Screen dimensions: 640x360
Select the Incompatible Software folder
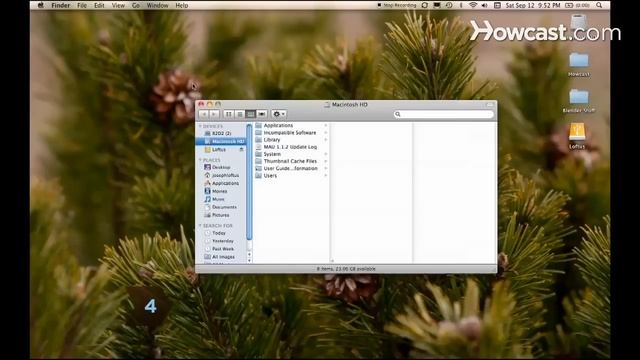291,133
